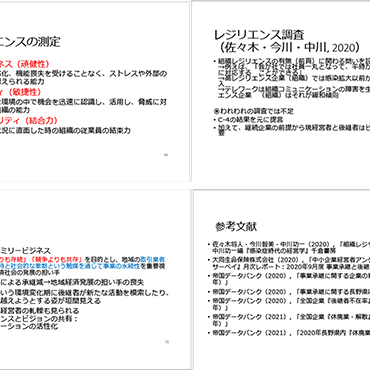Click the red heading リティ（結合力）
Viewport: 370px width, 370px height.
point(29,120)
